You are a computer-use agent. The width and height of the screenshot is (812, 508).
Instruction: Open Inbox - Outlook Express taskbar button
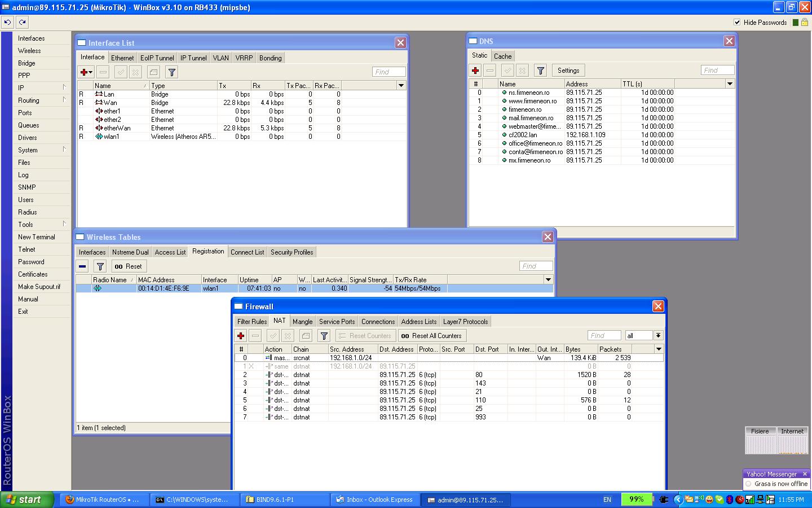click(374, 500)
